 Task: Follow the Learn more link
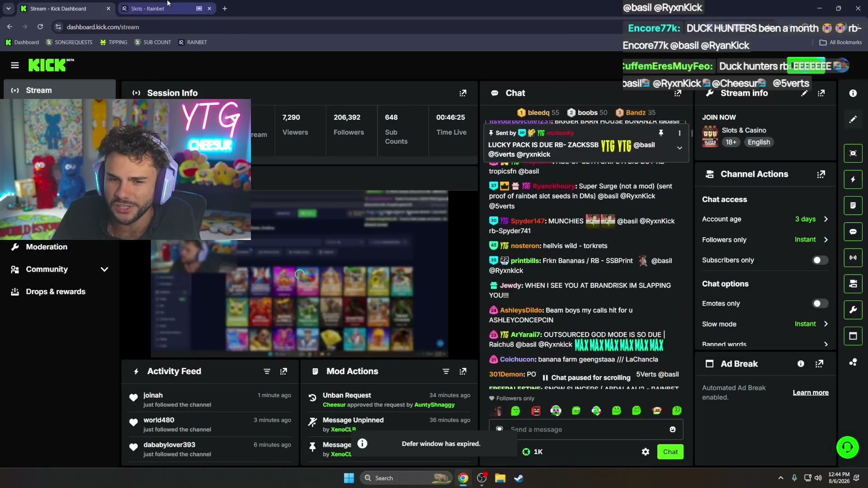click(x=811, y=393)
